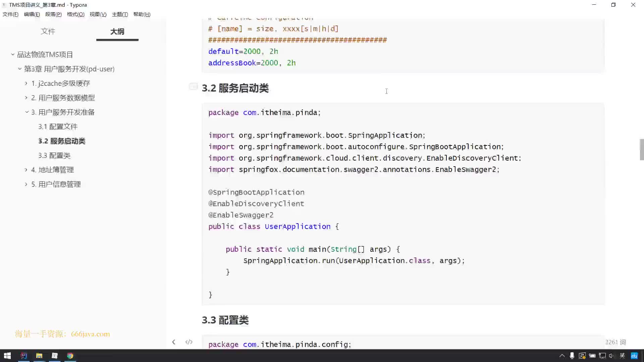
Task: Click the import SpringApplication line
Action: click(317, 135)
